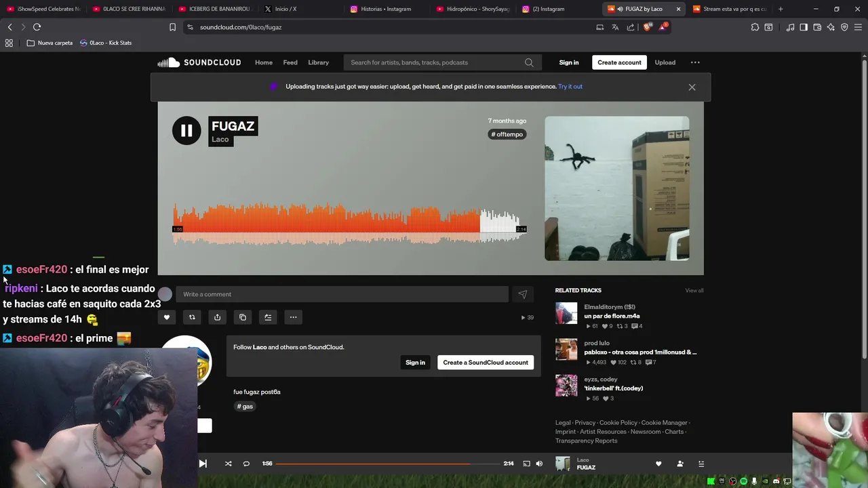Like the track with the heart button
The width and height of the screenshot is (868, 488).
click(x=166, y=317)
